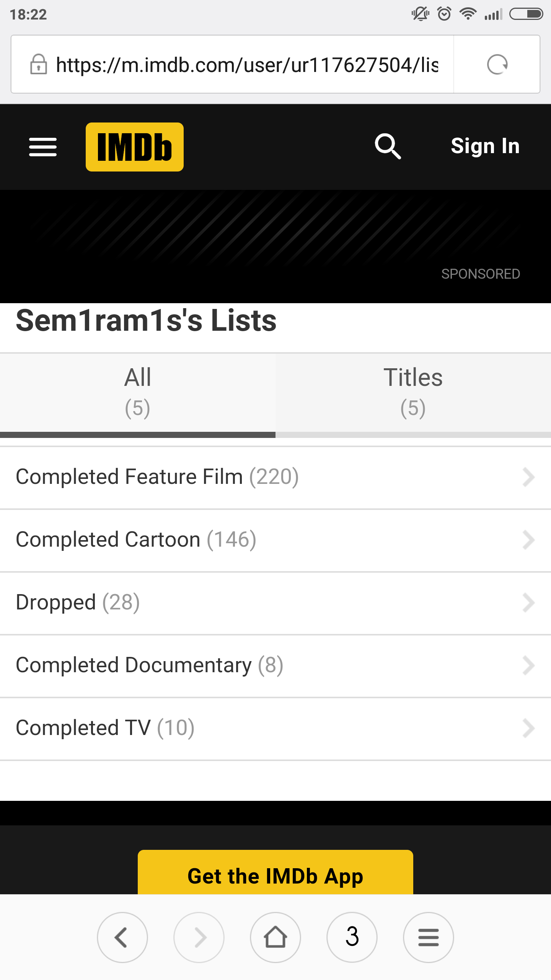551x980 pixels.
Task: Switch to the All tab
Action: click(138, 393)
